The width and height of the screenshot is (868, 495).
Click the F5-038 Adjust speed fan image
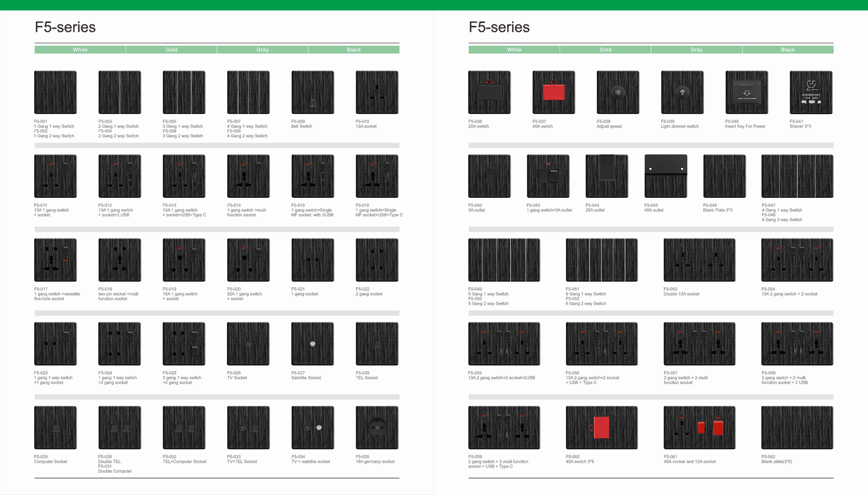pyautogui.click(x=618, y=92)
